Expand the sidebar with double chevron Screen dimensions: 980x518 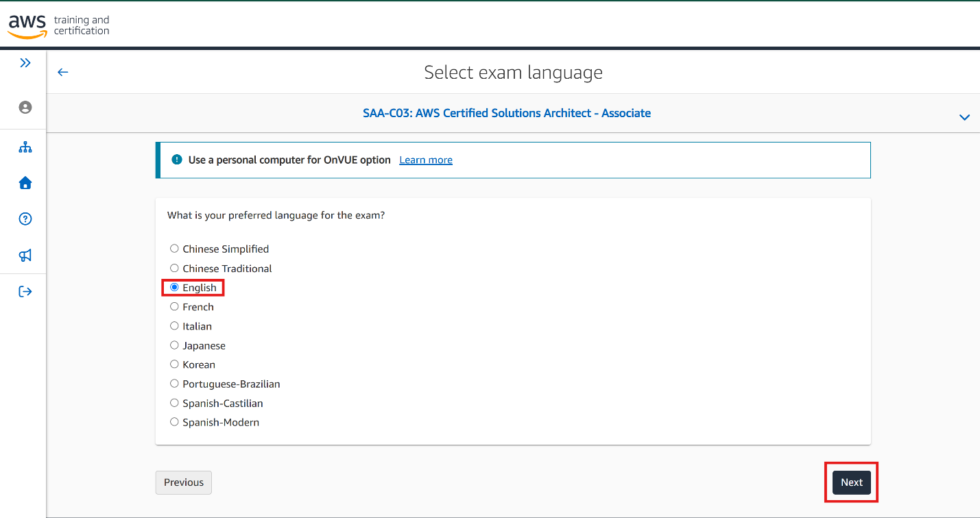point(25,63)
